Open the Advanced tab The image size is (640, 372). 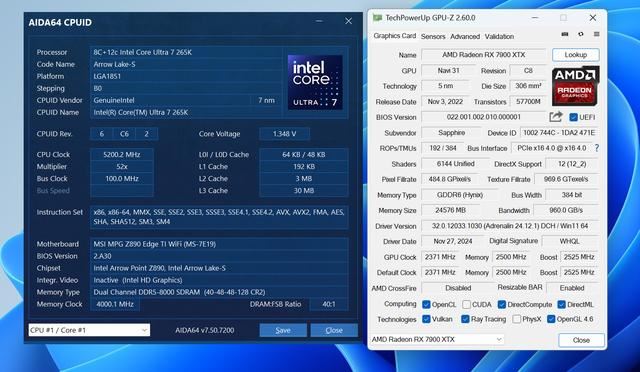465,36
